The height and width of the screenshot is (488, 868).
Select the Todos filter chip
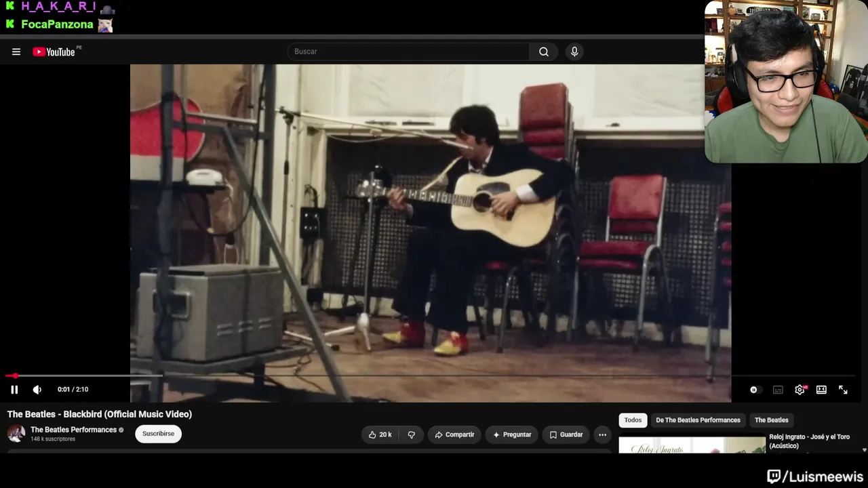pos(633,420)
